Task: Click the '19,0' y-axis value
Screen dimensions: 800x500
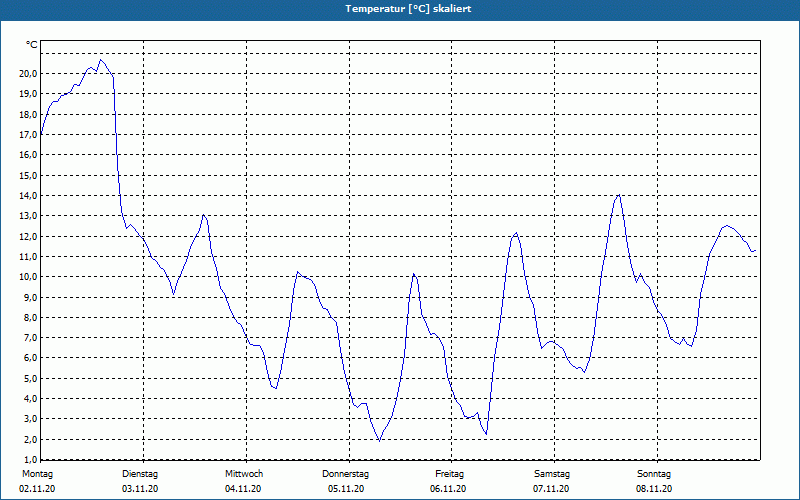Action: click(x=28, y=94)
